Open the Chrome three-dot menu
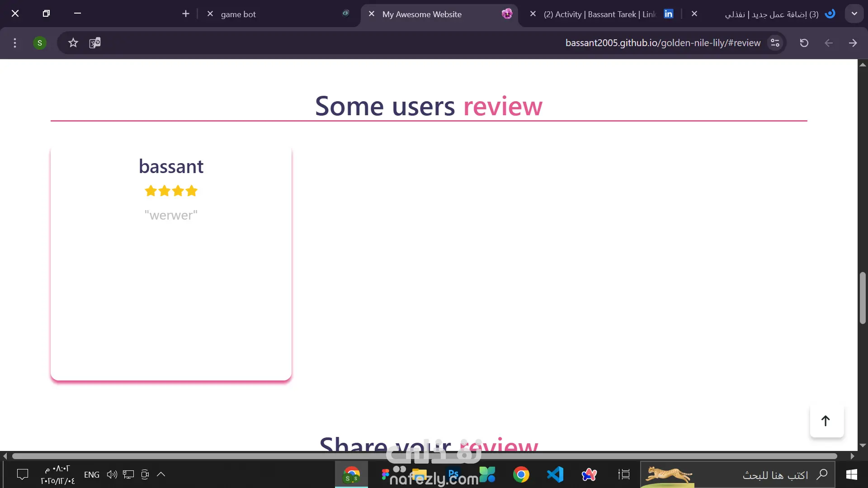Viewport: 868px width, 488px height. [15, 43]
